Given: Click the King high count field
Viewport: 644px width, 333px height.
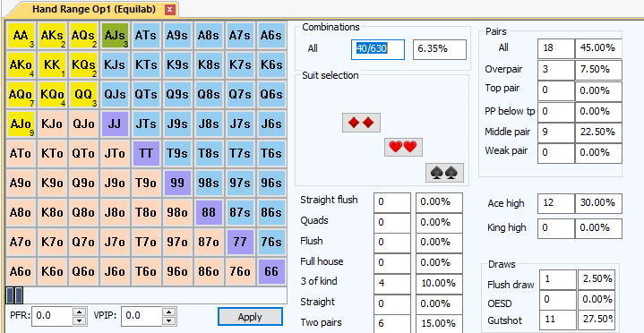Looking at the screenshot, I should (x=555, y=228).
